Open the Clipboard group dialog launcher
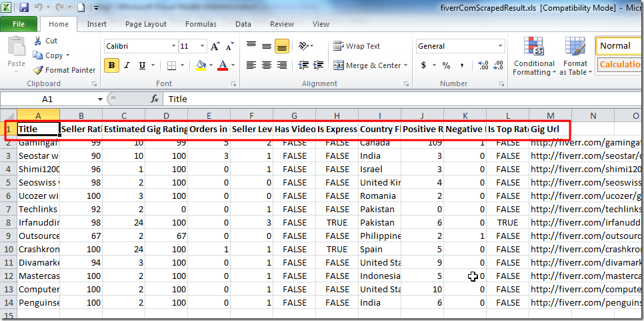This screenshot has width=644, height=321. (x=94, y=84)
